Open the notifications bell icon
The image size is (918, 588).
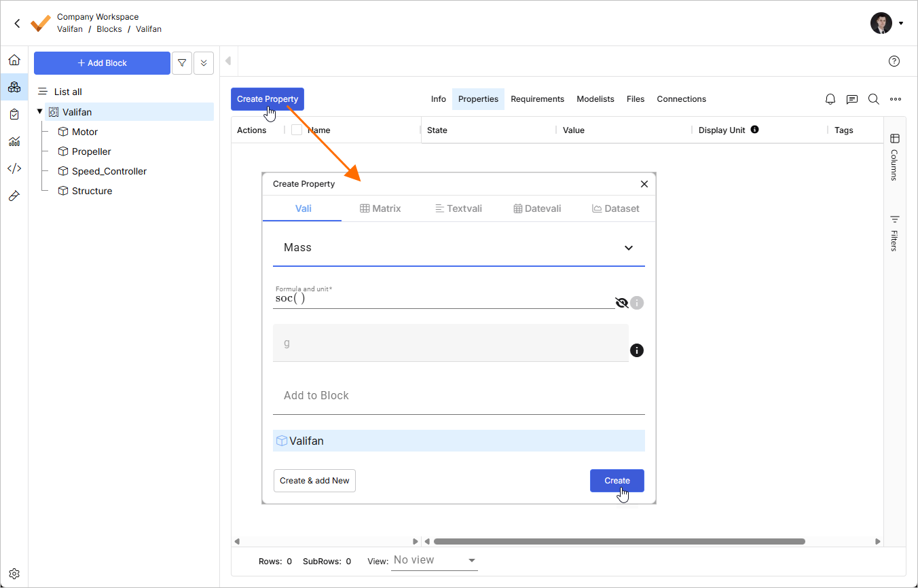pos(830,99)
